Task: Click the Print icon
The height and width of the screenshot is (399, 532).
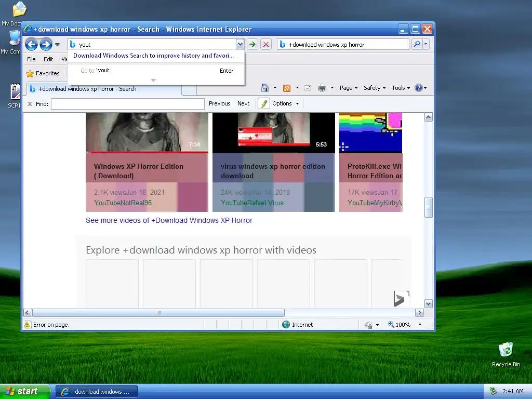Action: click(322, 88)
